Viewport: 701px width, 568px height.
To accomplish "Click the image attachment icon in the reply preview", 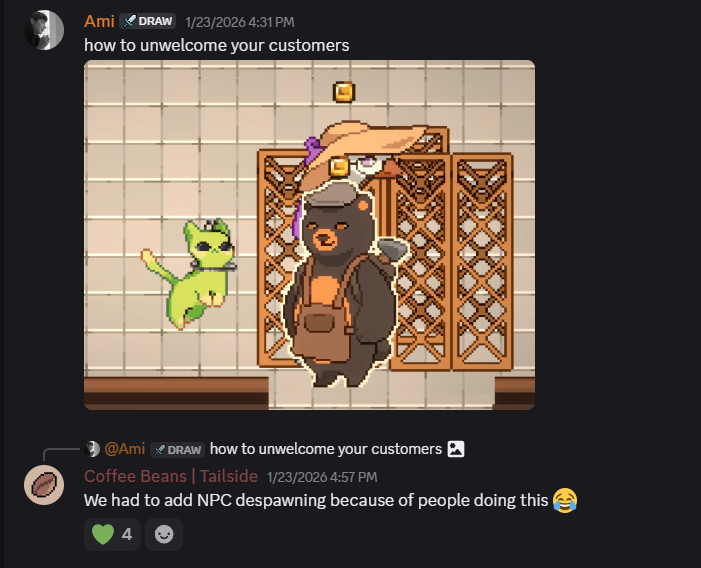I will pyautogui.click(x=456, y=449).
